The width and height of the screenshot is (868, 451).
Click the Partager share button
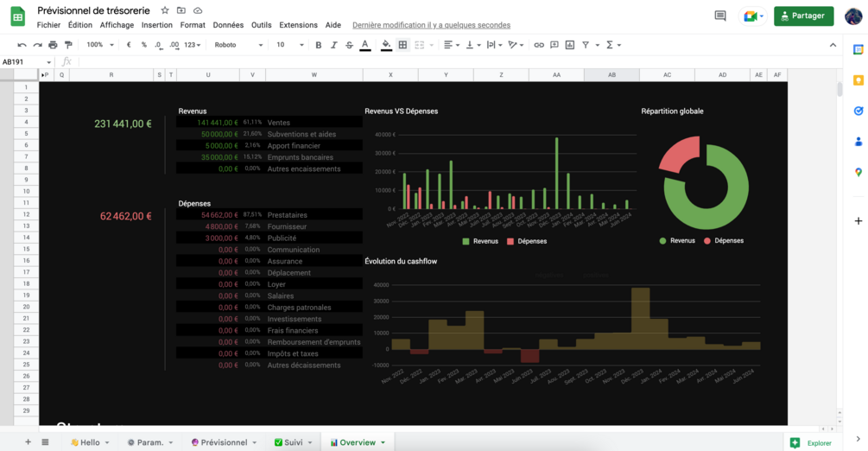[804, 16]
